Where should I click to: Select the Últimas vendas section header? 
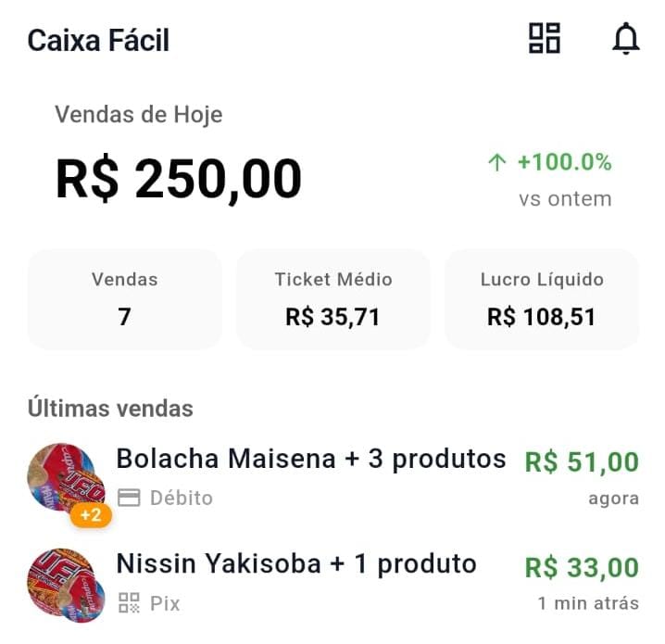(110, 409)
